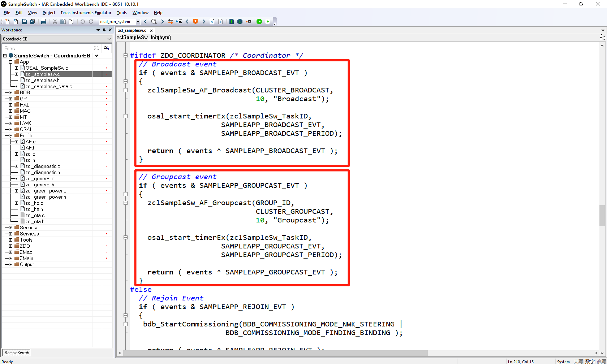Save the current file with the Save icon
The height and width of the screenshot is (364, 607).
coord(24,22)
